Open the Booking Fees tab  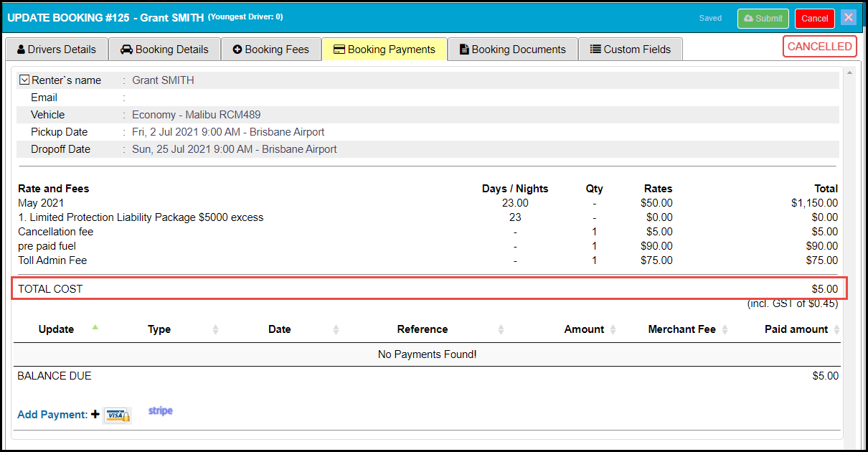270,50
